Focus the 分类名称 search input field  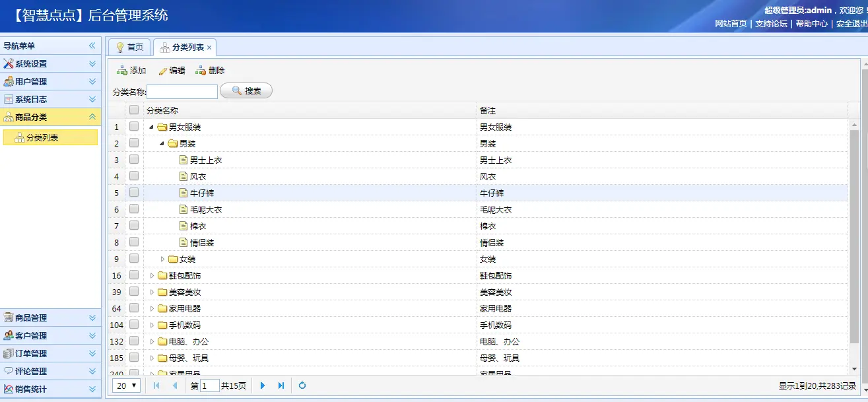[x=182, y=92]
